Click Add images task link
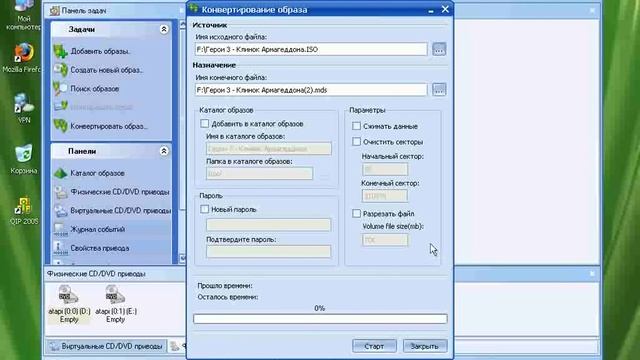This screenshot has height=360, width=640. pyautogui.click(x=100, y=51)
